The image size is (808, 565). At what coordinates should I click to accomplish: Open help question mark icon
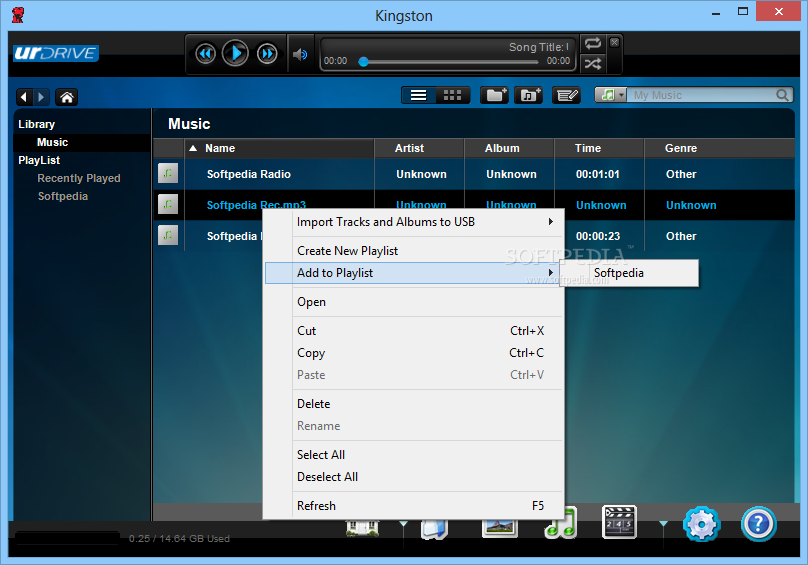pos(759,524)
